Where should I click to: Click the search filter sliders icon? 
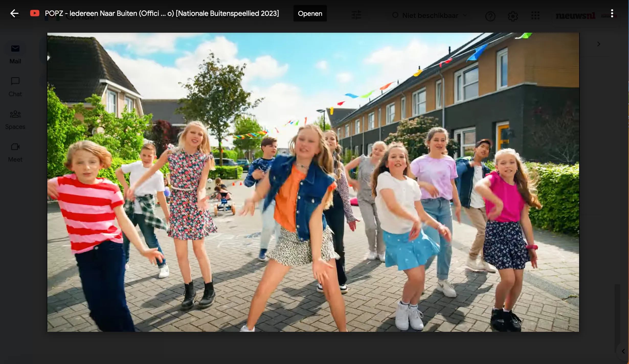click(356, 15)
